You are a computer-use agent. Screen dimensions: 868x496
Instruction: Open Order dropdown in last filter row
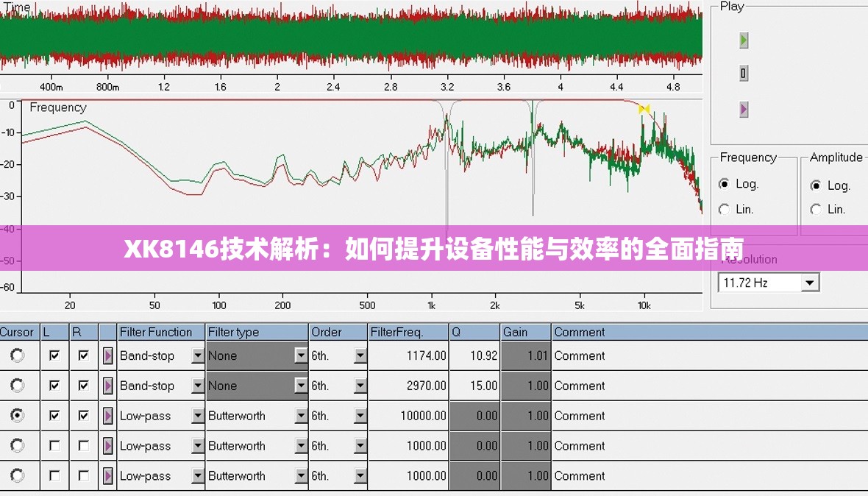(360, 475)
